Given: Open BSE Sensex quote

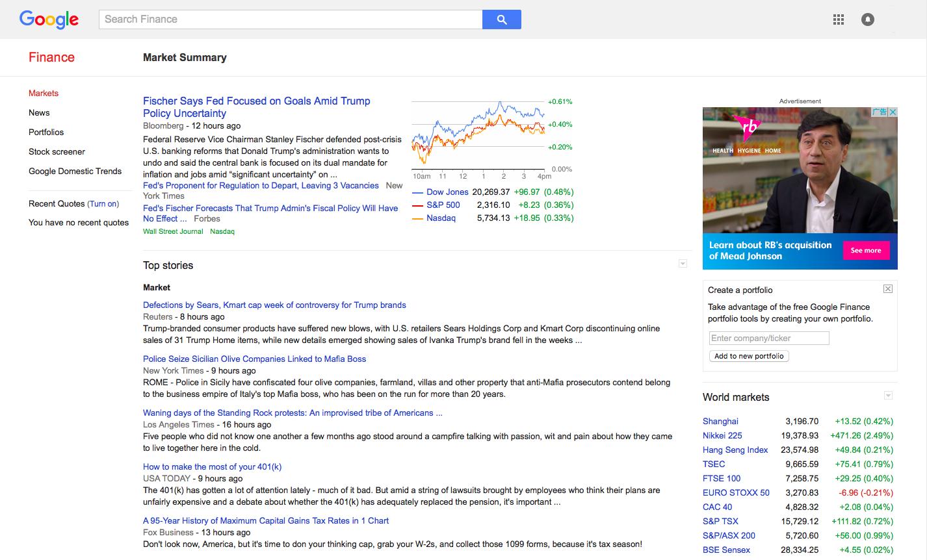Looking at the screenshot, I should [726, 550].
